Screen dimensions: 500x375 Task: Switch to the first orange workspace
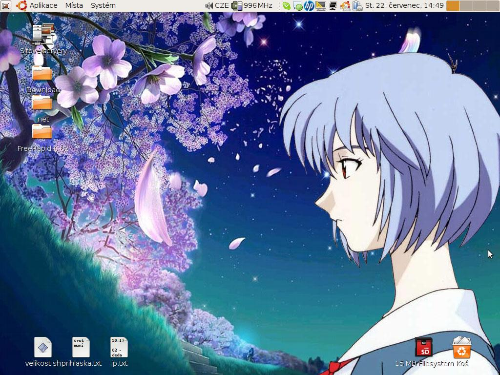tap(452, 6)
